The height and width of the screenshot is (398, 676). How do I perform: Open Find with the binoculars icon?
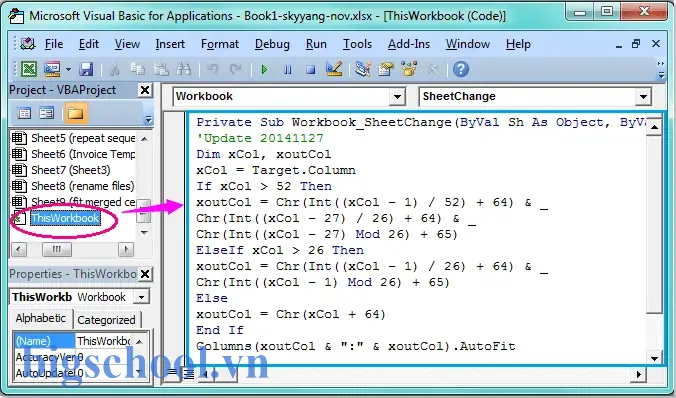pyautogui.click(x=184, y=69)
